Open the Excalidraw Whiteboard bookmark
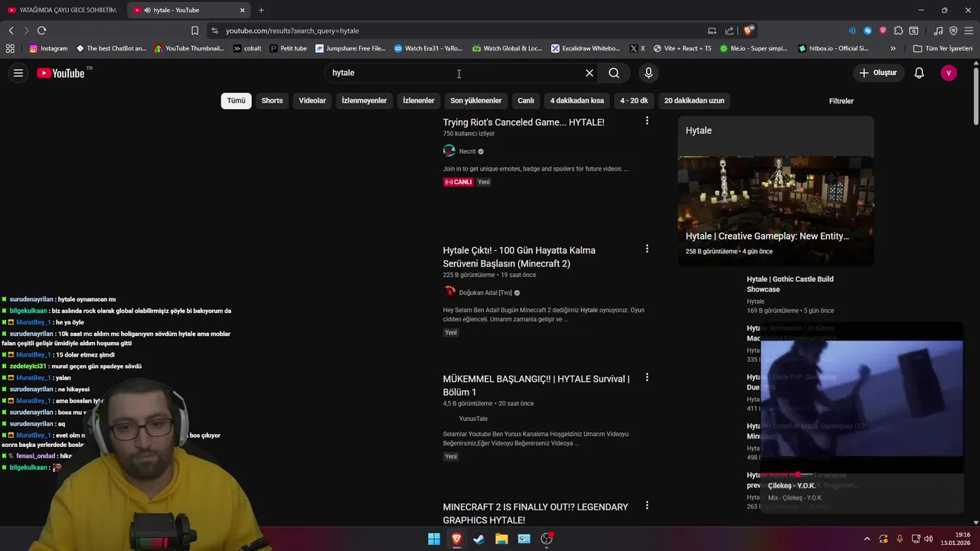This screenshot has height=551, width=980. point(586,48)
